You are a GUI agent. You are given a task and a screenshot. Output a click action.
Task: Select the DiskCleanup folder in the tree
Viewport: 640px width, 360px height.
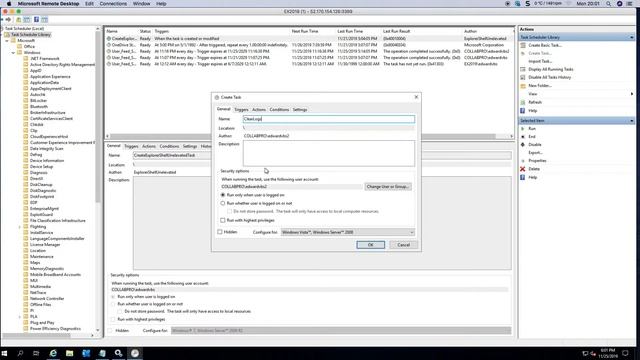pos(41,185)
